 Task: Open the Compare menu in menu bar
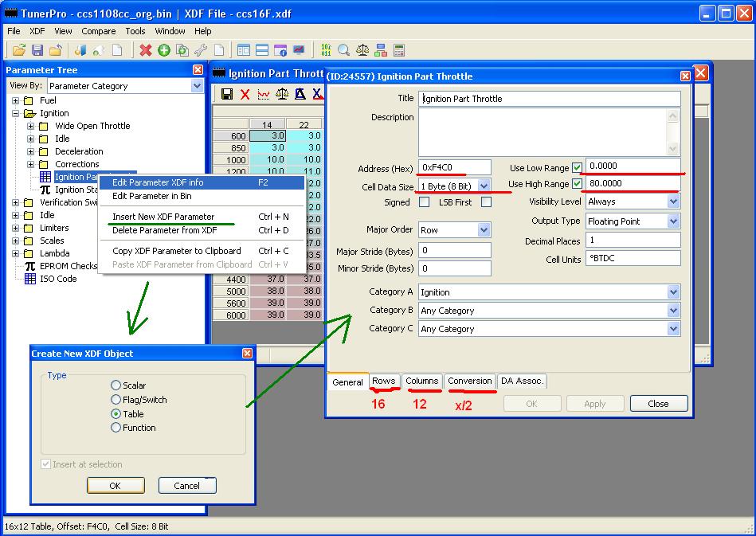(x=98, y=31)
